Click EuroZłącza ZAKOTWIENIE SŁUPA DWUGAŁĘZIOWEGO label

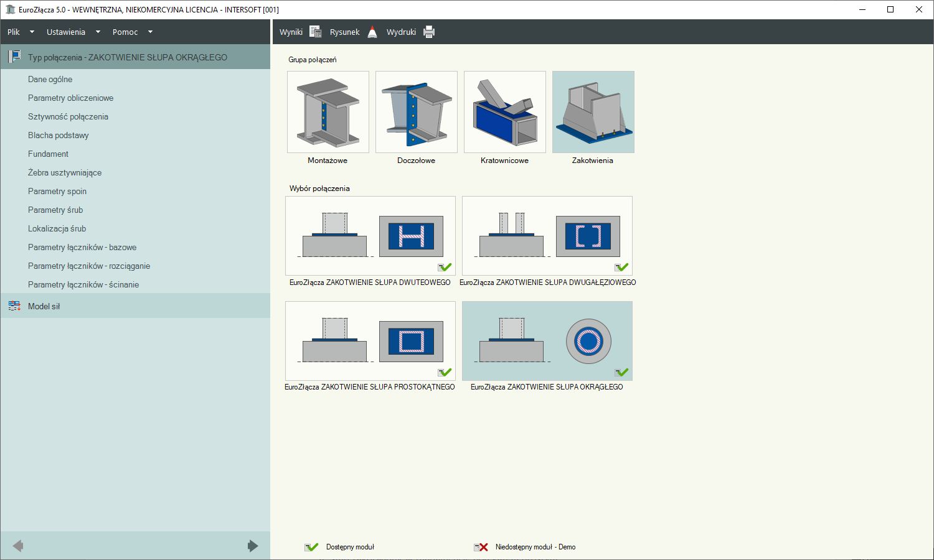548,282
